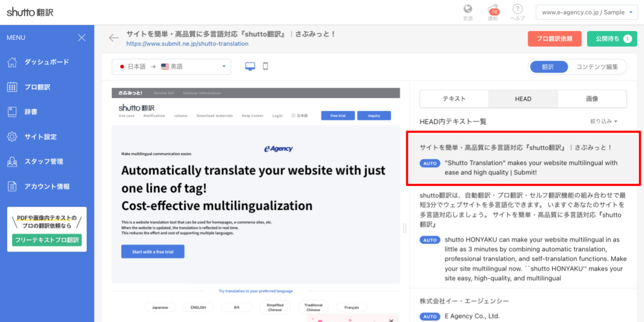Click the 1 count badge on 公開待ち

coord(627,39)
